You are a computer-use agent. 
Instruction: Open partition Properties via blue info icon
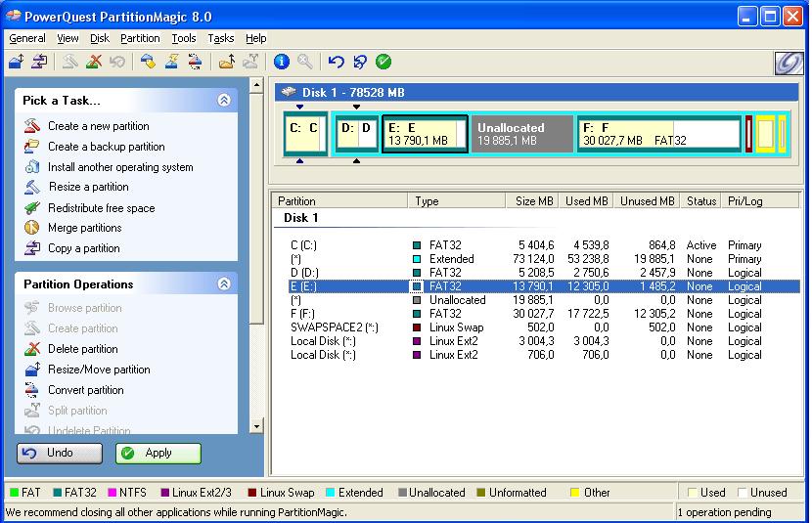282,63
